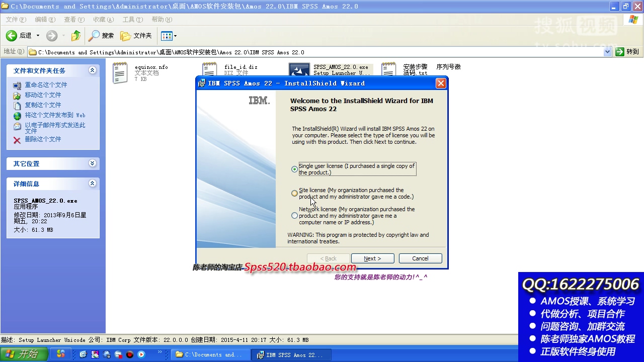This screenshot has width=644, height=362.
Task: Click 移动这个文件 link
Action: pos(43,95)
